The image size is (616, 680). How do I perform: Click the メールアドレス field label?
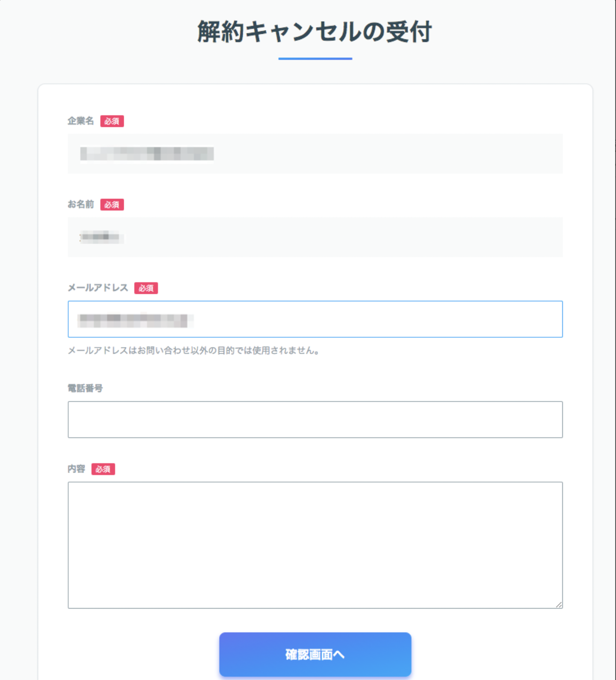pyautogui.click(x=98, y=288)
